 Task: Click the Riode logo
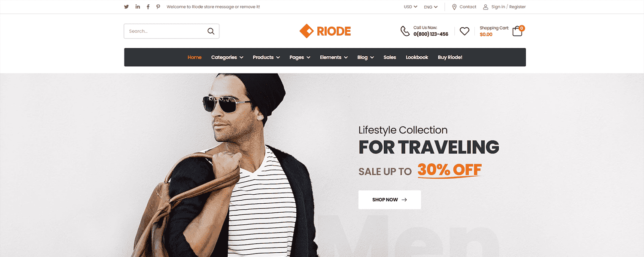click(x=325, y=31)
